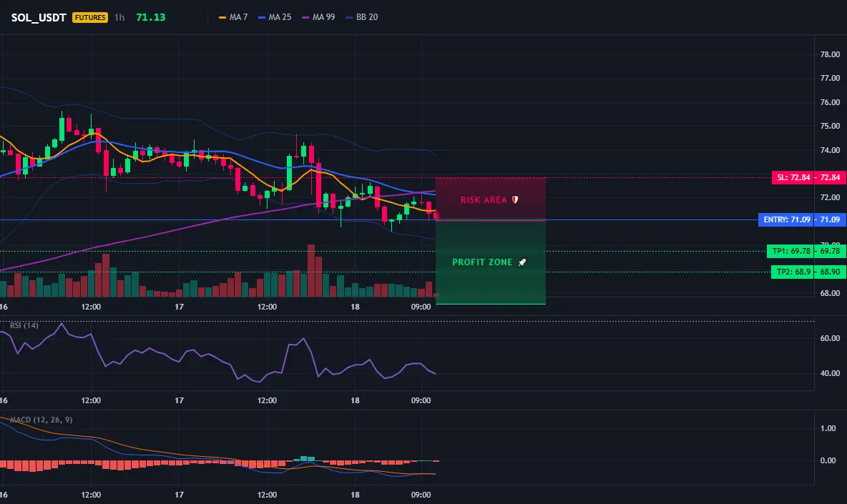Click the 17 date label under the MACD panel
The image size is (847, 504).
179,495
